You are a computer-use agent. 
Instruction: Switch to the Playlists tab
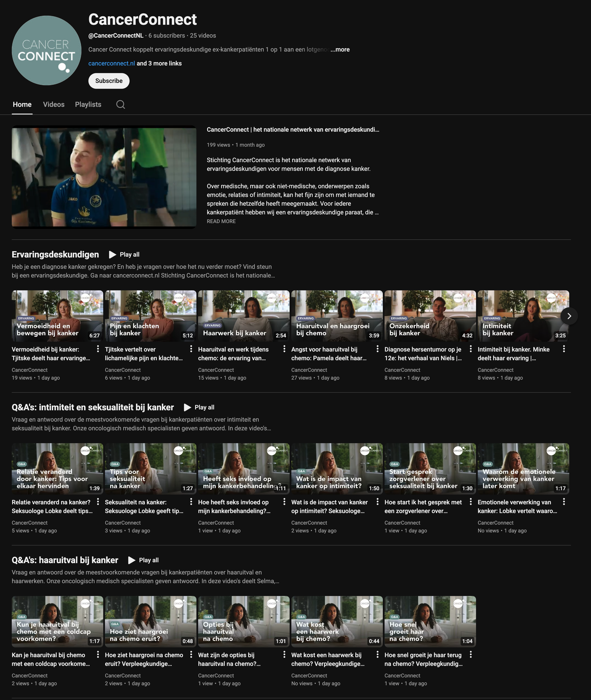[x=88, y=104]
